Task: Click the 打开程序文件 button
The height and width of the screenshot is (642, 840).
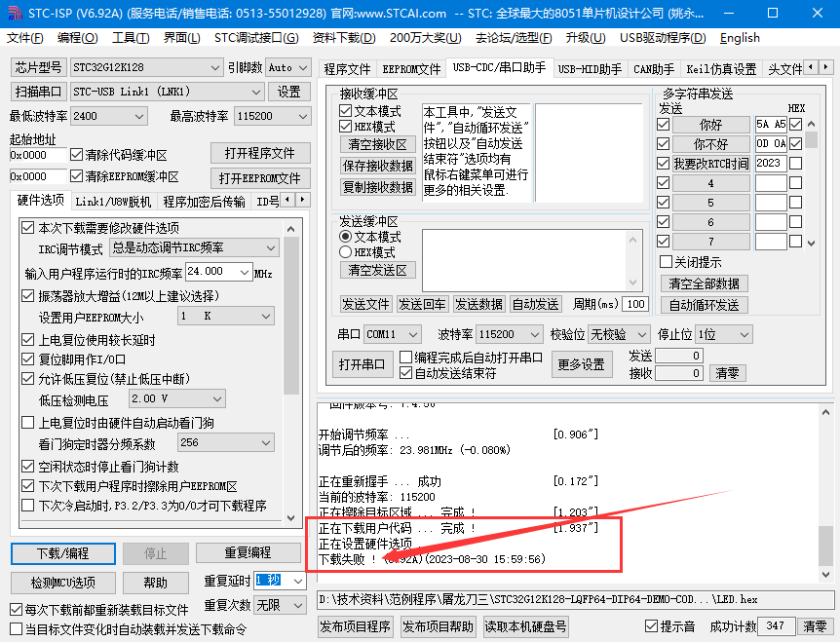Action: [260, 154]
